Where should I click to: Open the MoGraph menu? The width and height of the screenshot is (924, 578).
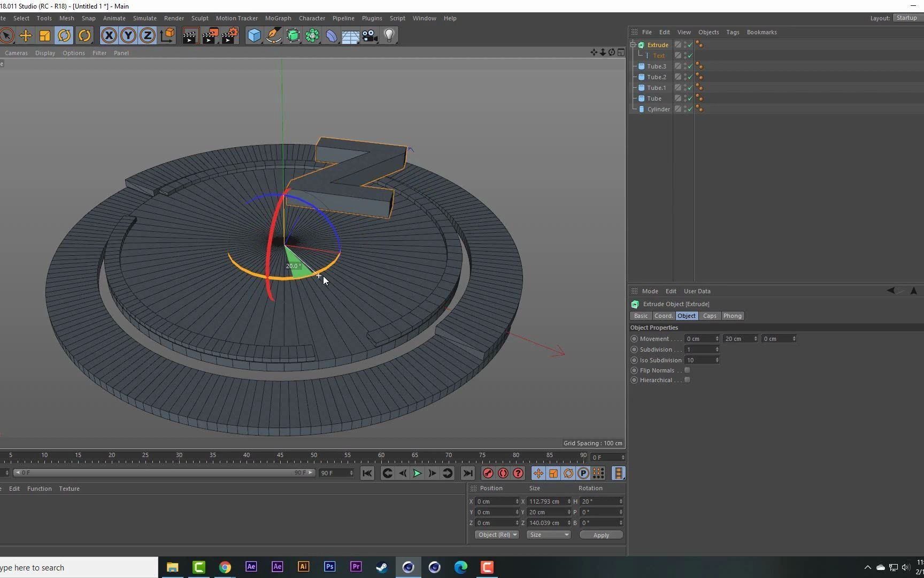[x=278, y=18]
